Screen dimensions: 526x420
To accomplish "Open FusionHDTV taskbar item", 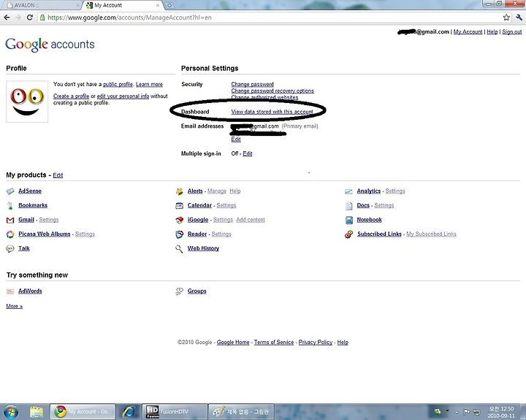I will coord(173,412).
